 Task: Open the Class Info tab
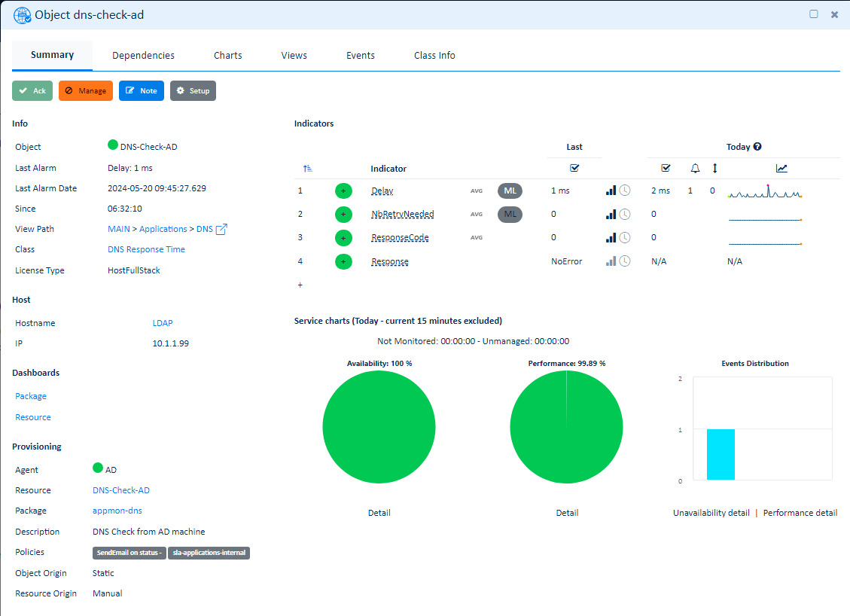[x=434, y=56]
